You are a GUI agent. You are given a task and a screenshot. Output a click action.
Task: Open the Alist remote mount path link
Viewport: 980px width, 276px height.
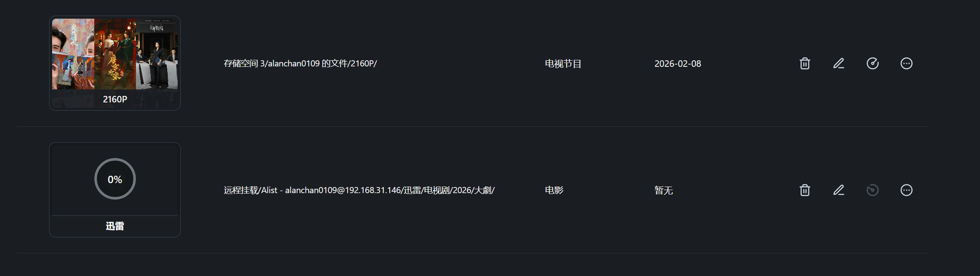(358, 190)
